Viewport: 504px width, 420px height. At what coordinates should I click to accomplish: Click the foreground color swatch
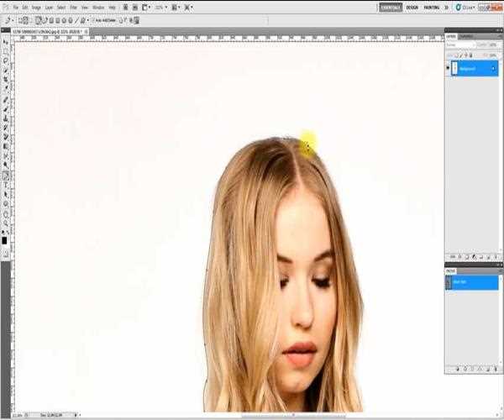tap(4, 240)
